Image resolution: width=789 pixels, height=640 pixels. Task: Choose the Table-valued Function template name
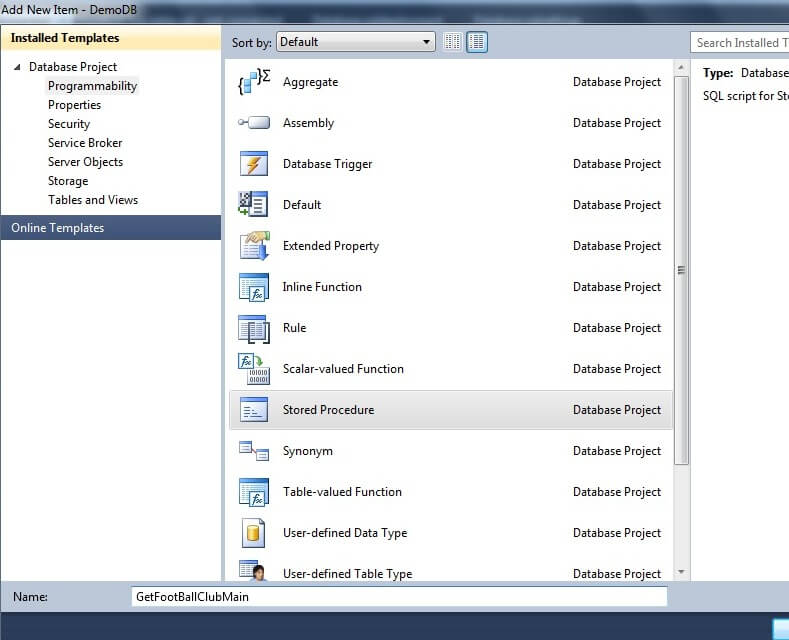pyautogui.click(x=342, y=492)
